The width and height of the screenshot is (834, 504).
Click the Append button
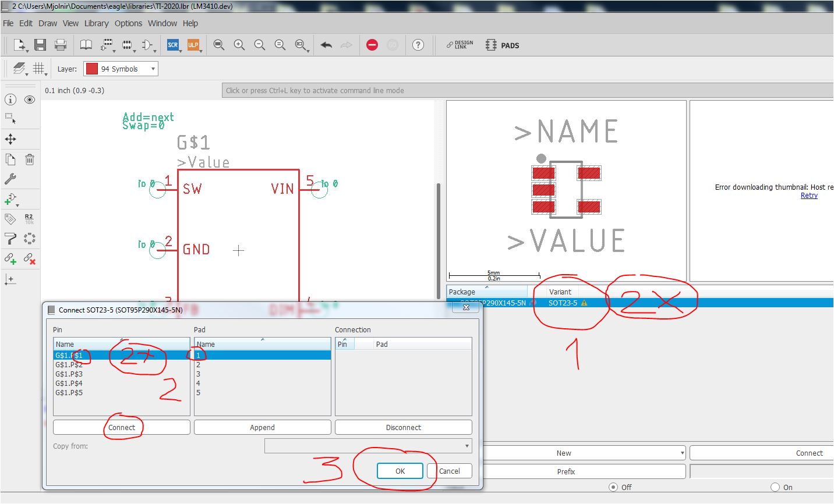pos(262,427)
